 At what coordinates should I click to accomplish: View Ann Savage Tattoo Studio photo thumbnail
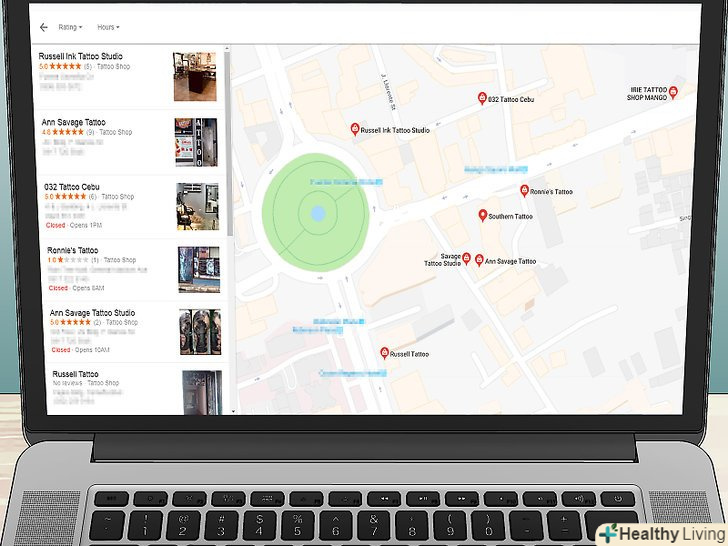pyautogui.click(x=201, y=332)
